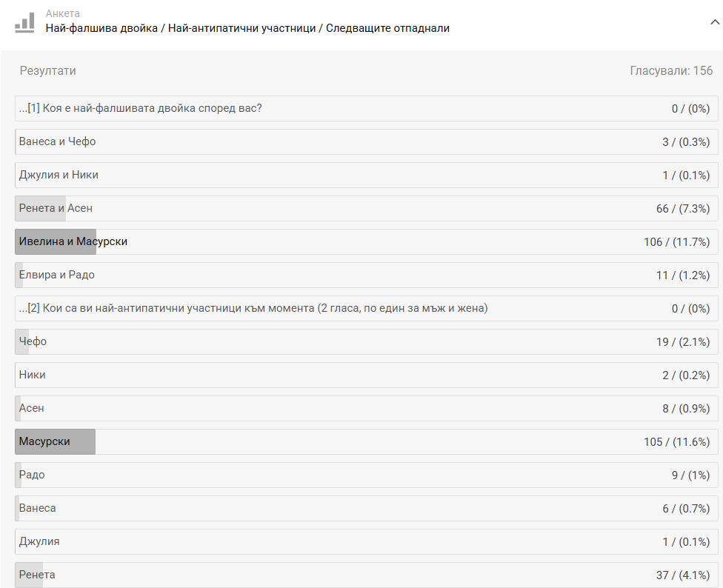Viewport: 723px width, 588px height.
Task: Select the Джулия и Ники result row
Action: pyautogui.click(x=367, y=175)
